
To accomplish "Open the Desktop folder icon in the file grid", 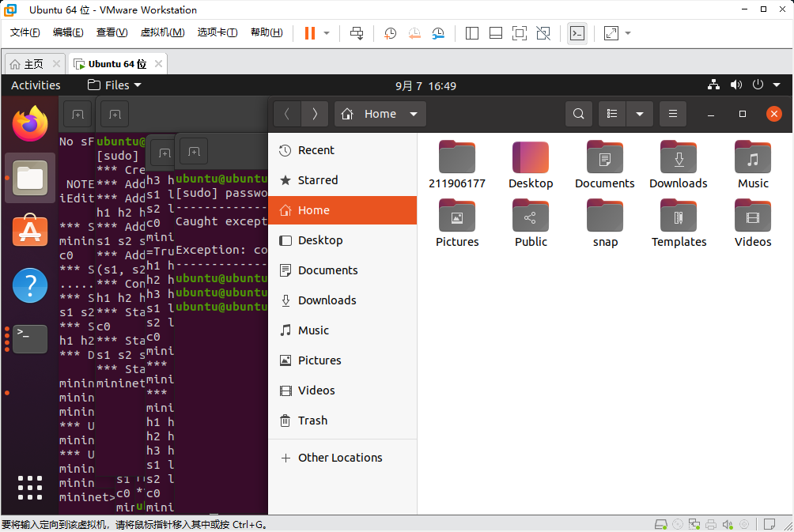I will pos(531,165).
